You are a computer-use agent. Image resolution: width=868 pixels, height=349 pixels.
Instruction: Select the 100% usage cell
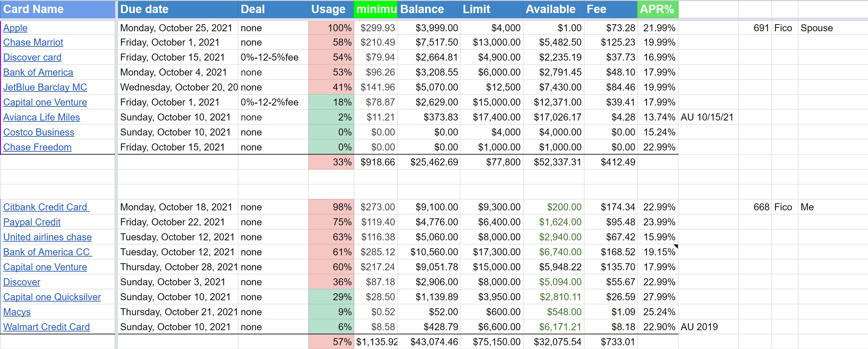click(331, 28)
